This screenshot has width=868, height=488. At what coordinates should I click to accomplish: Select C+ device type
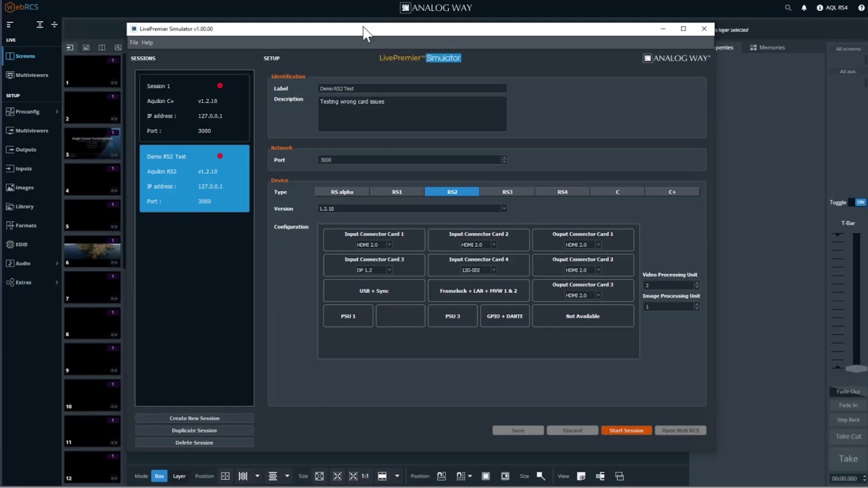(x=672, y=192)
